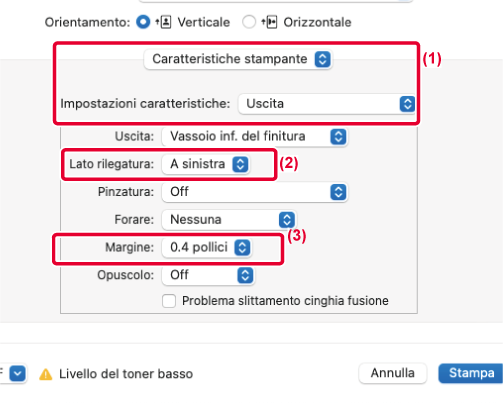
Task: Open the Forare Nessuna dropdown
Action: [x=229, y=220]
